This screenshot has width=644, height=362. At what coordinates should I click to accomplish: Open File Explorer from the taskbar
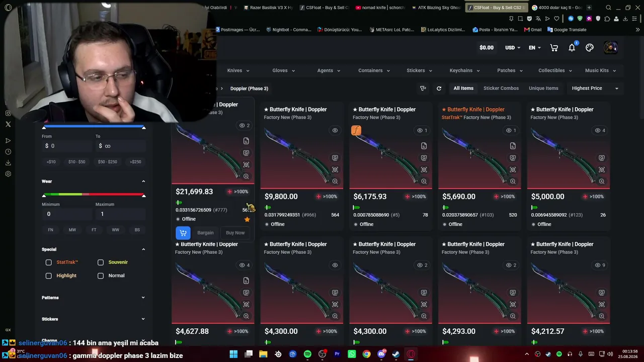click(x=263, y=354)
